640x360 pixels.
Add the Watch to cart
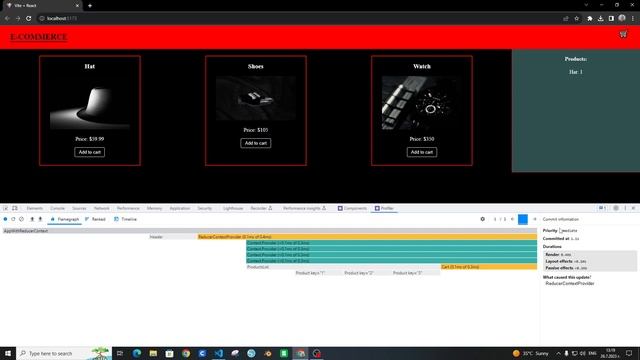coord(422,152)
